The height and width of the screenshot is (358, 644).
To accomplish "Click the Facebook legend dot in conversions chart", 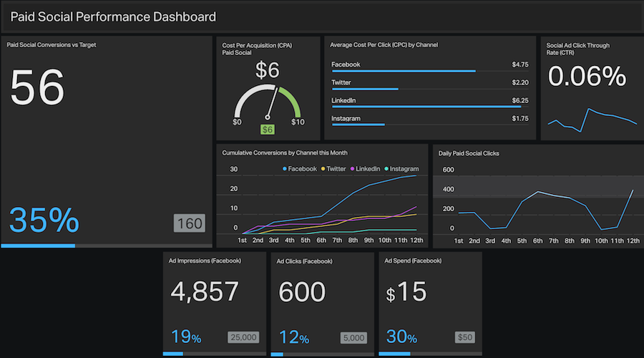I will point(285,169).
